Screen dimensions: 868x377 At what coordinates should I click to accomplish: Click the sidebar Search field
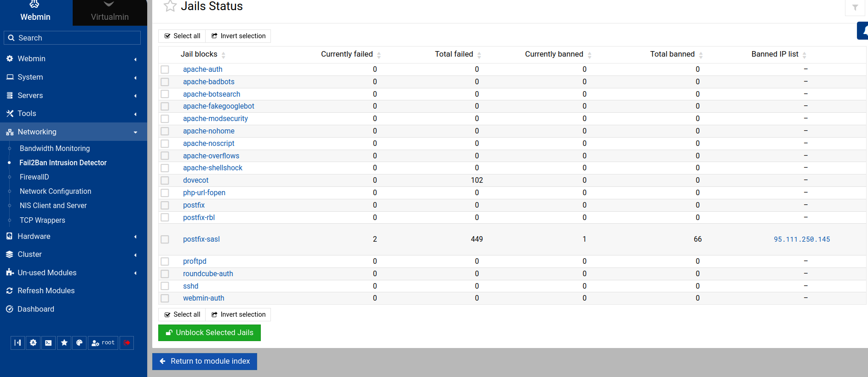point(72,38)
